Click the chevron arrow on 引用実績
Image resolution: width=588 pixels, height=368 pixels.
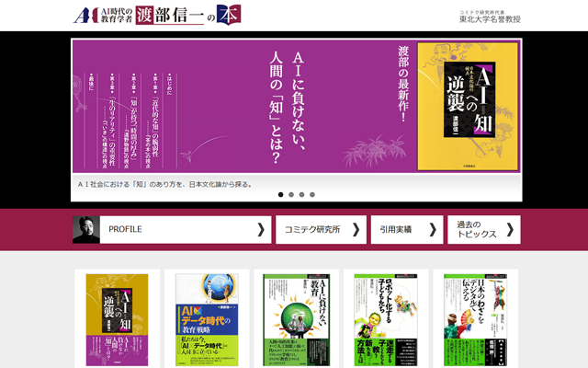pos(433,229)
